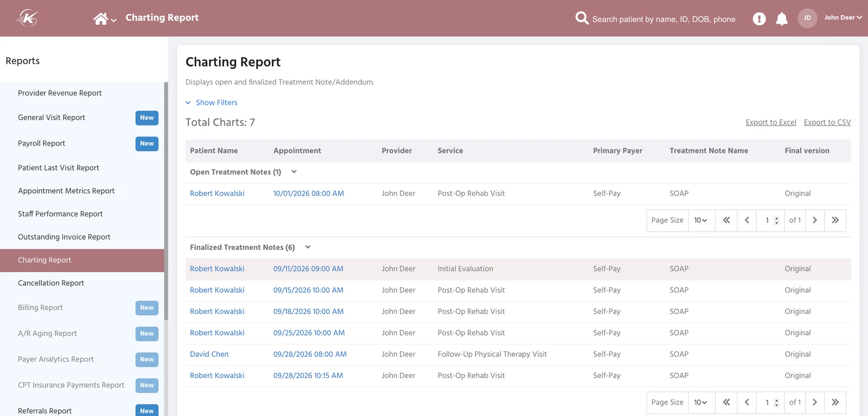Viewport: 868px width, 416px height.
Task: Go to next page of Finalized Treatment Notes
Action: (815, 402)
